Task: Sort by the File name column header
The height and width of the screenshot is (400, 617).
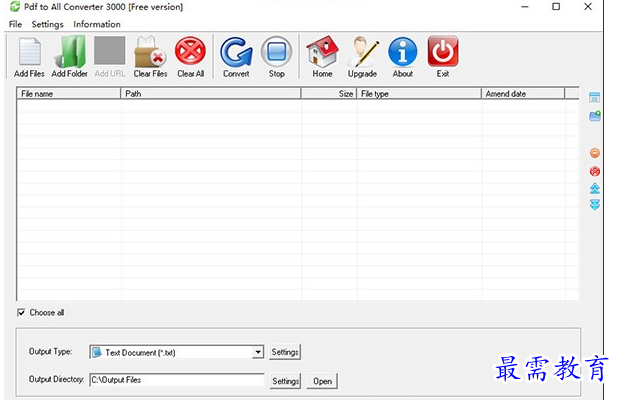Action: [68, 94]
